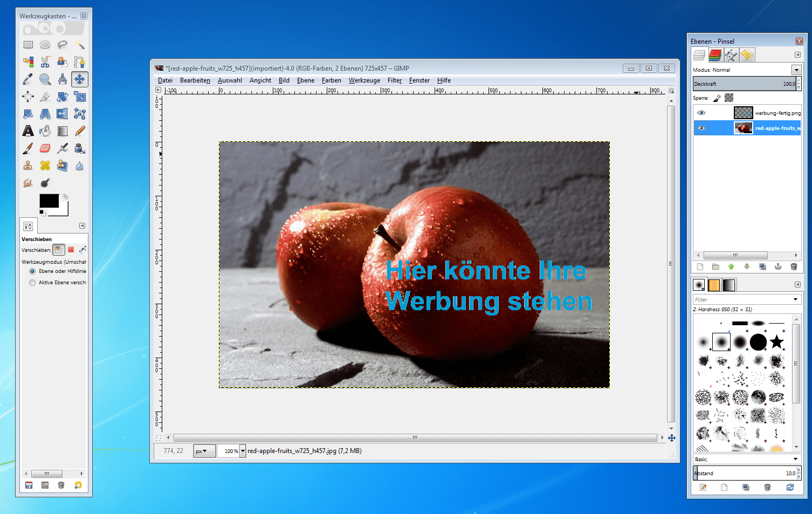Select the large black circle brush
The image size is (812, 514).
pos(759,342)
